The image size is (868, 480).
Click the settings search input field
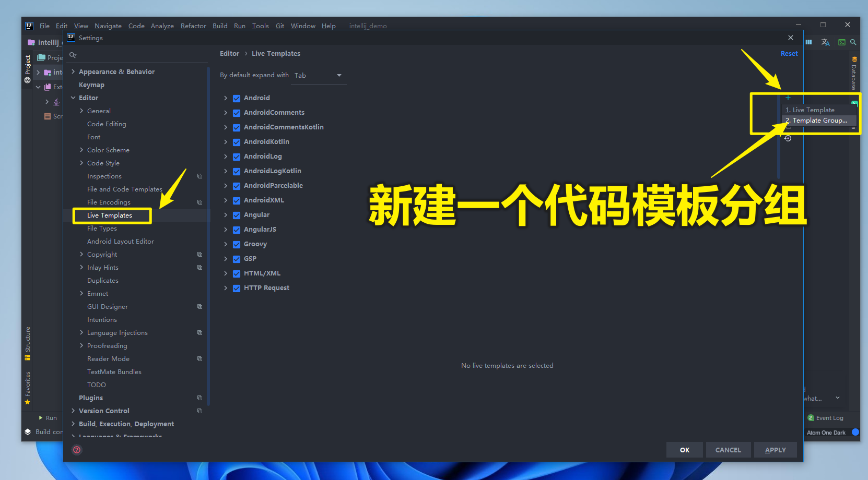[x=137, y=55]
